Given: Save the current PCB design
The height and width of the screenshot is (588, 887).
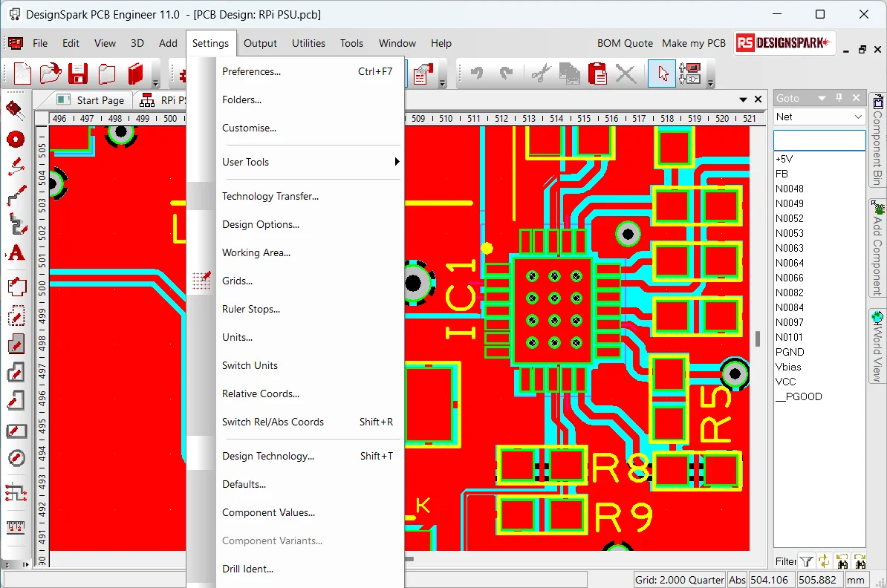Looking at the screenshot, I should coord(78,73).
